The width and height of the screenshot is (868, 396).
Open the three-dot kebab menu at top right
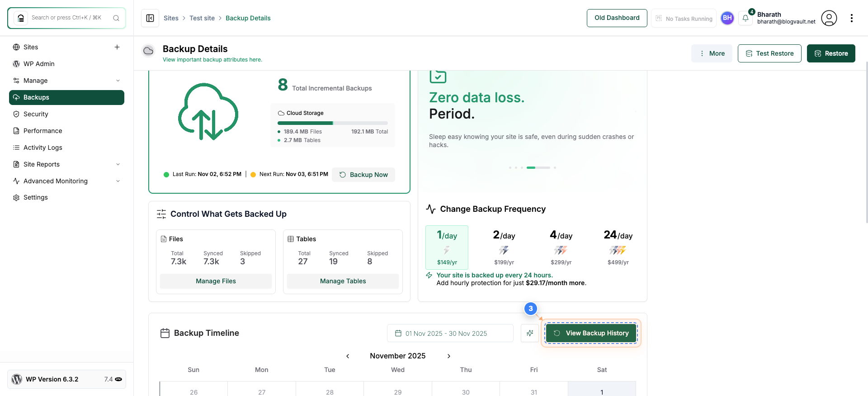tap(852, 18)
